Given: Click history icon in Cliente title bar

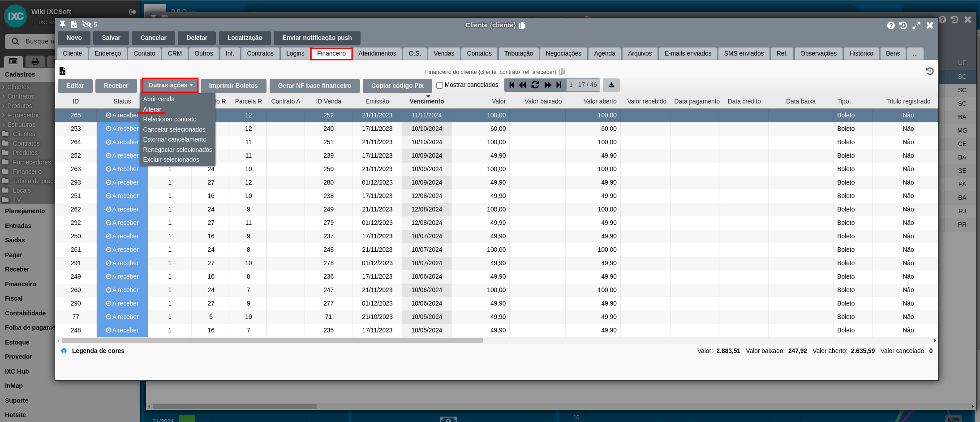Looking at the screenshot, I should click(x=903, y=26).
